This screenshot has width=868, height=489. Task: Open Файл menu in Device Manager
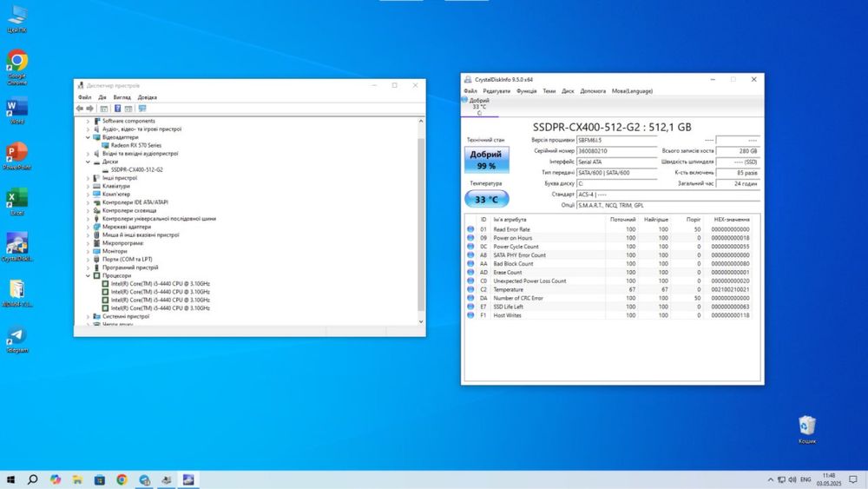coord(85,97)
